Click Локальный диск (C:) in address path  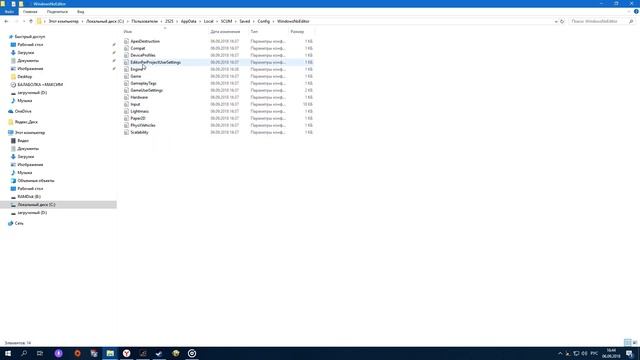pos(105,21)
